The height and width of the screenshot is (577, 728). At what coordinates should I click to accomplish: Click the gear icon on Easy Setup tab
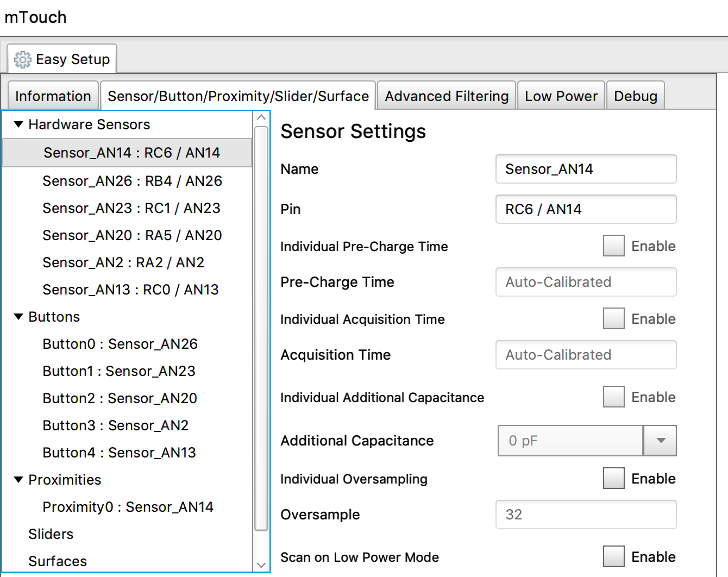point(22,60)
